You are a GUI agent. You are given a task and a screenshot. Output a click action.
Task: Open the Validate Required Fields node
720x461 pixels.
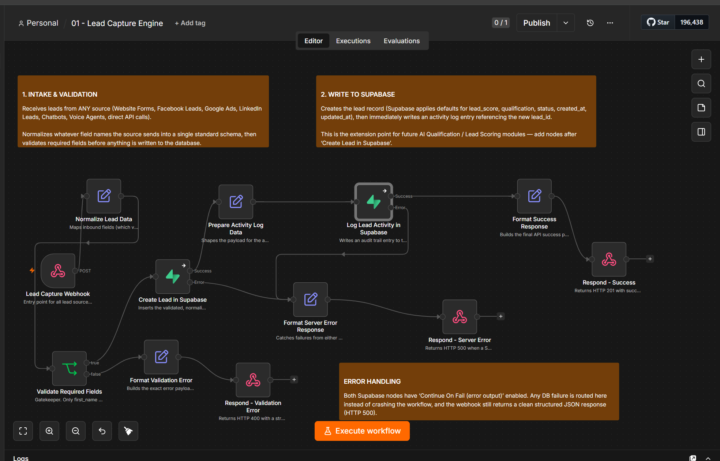pyautogui.click(x=69, y=368)
